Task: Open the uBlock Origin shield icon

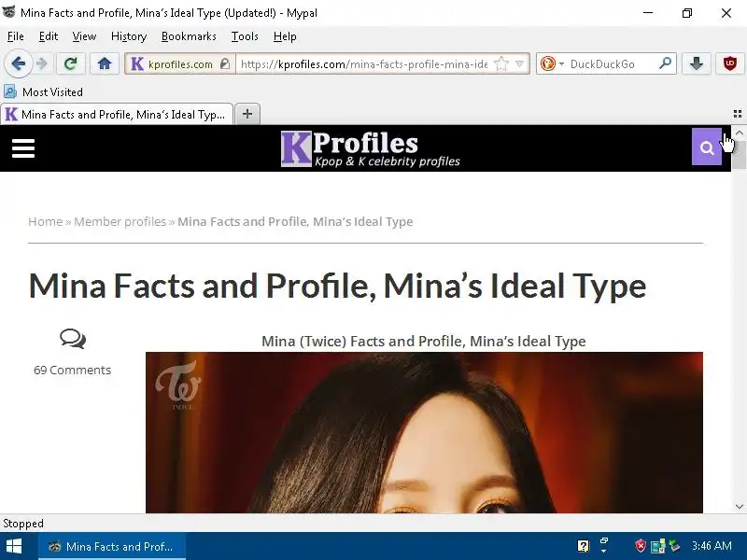Action: [x=730, y=63]
